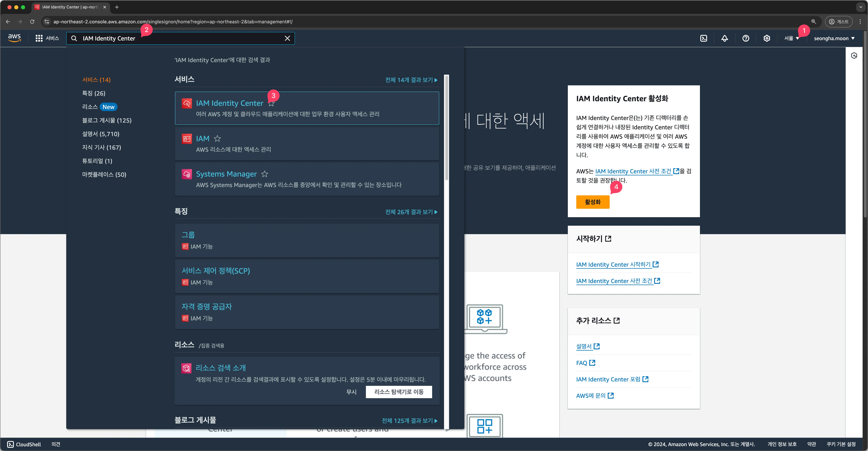This screenshot has height=451, width=868.
Task: Select the 블로그 게시물 (125) category
Action: [107, 120]
